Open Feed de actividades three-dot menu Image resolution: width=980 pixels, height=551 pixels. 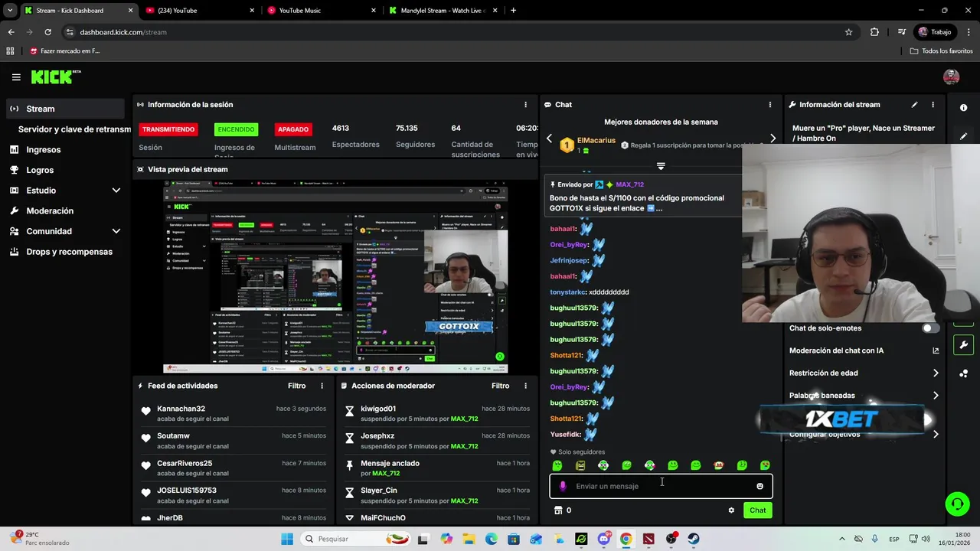(322, 386)
